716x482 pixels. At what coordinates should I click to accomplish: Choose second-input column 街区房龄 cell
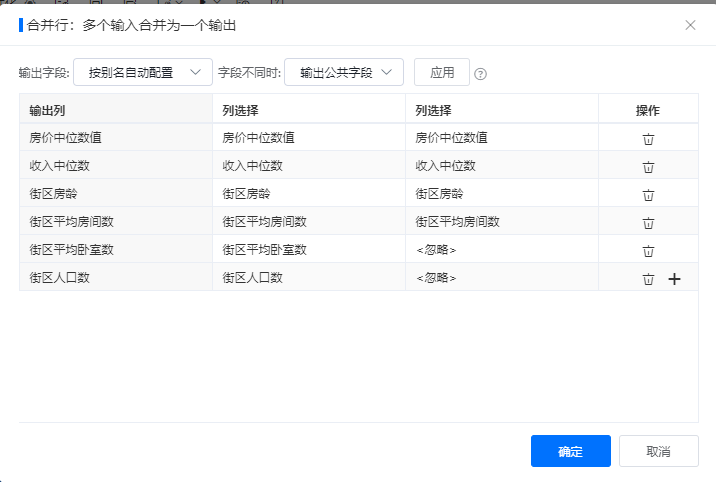[x=502, y=194]
